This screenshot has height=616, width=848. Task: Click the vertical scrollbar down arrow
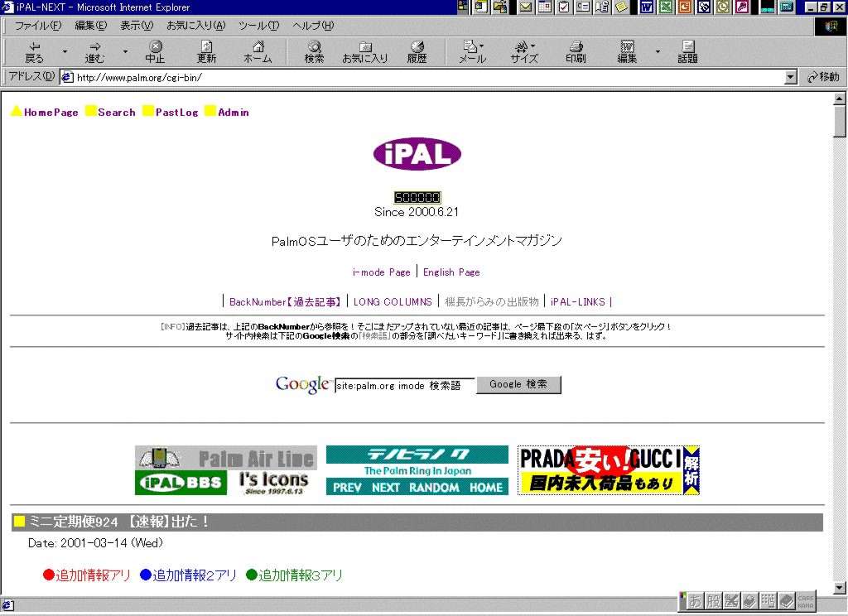840,588
